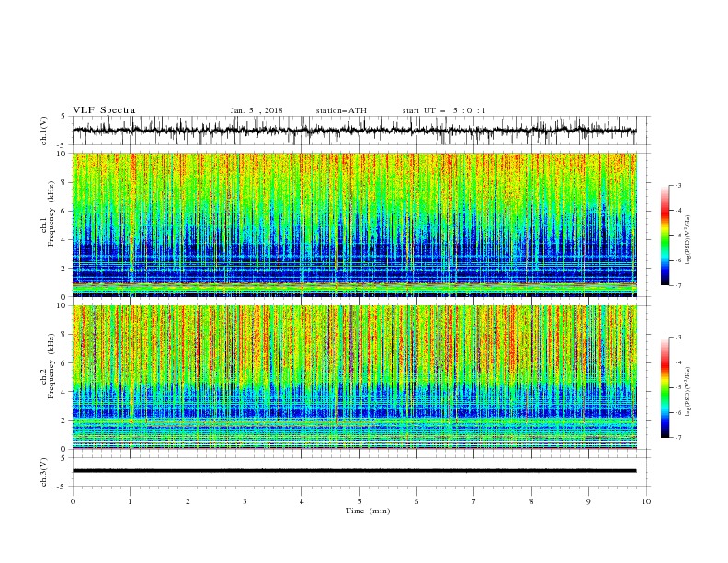Click the ch.2 'Frequency (kHz)' axis label

(x=51, y=366)
